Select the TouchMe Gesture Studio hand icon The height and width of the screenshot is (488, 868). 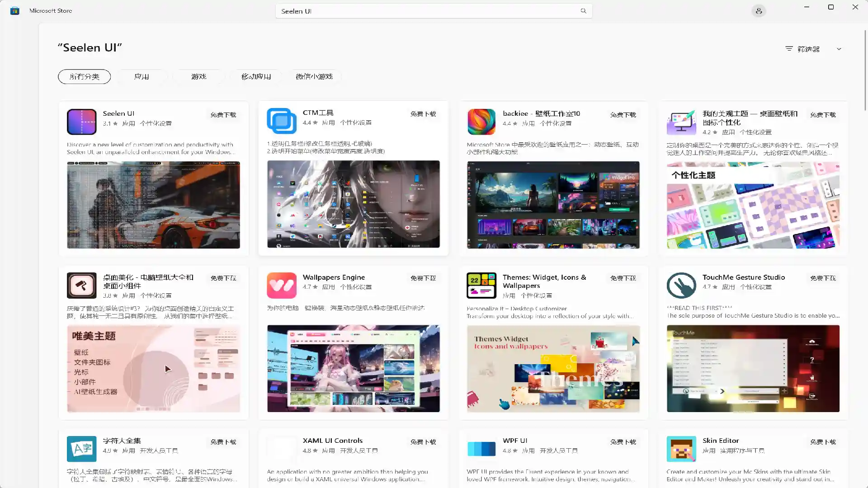(x=681, y=285)
